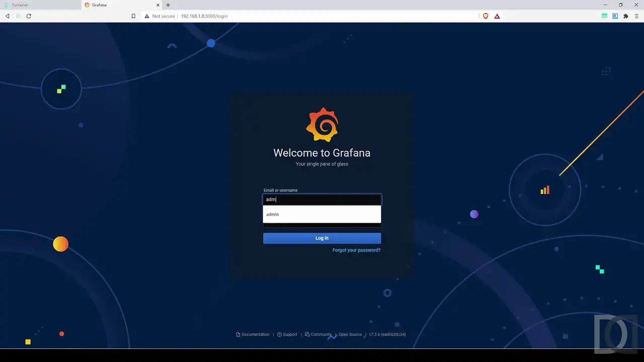Open the Brave Rewards triangle icon
644x362 pixels.
coord(497,16)
